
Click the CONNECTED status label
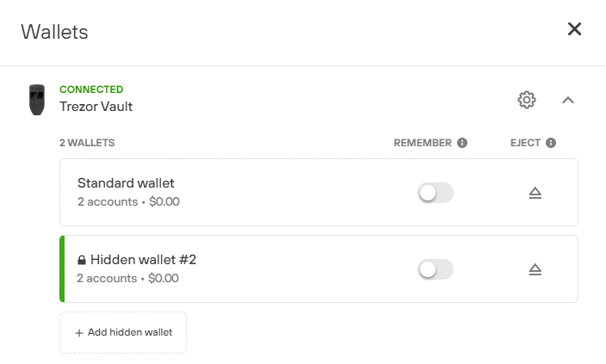coord(91,89)
